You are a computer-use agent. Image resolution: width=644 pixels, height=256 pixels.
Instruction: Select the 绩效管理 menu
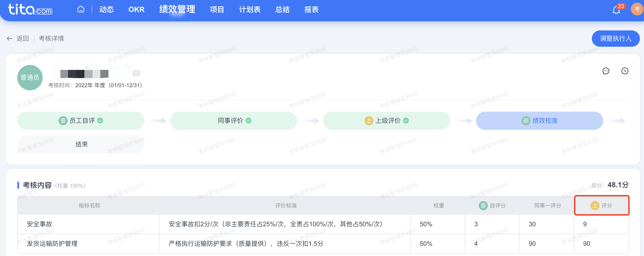[x=177, y=9]
